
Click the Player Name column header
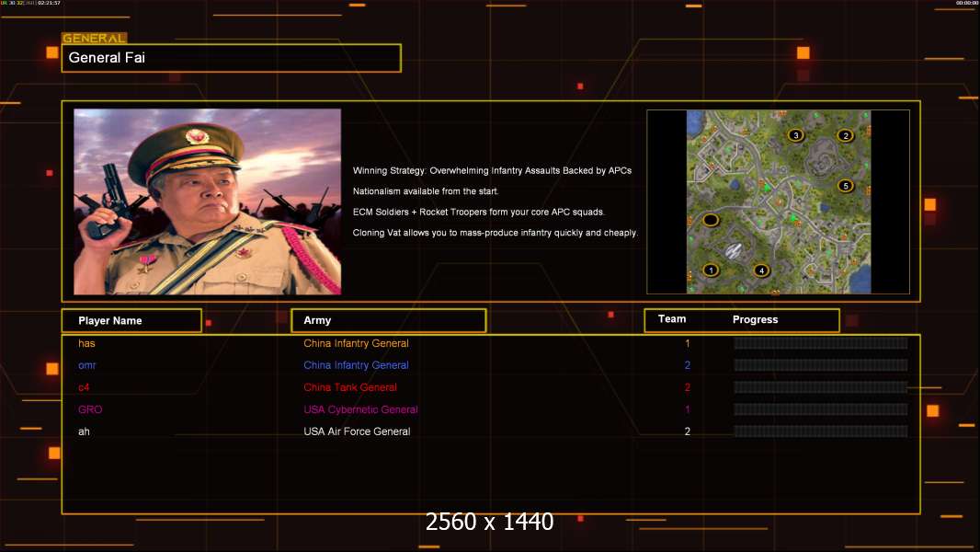pos(131,321)
